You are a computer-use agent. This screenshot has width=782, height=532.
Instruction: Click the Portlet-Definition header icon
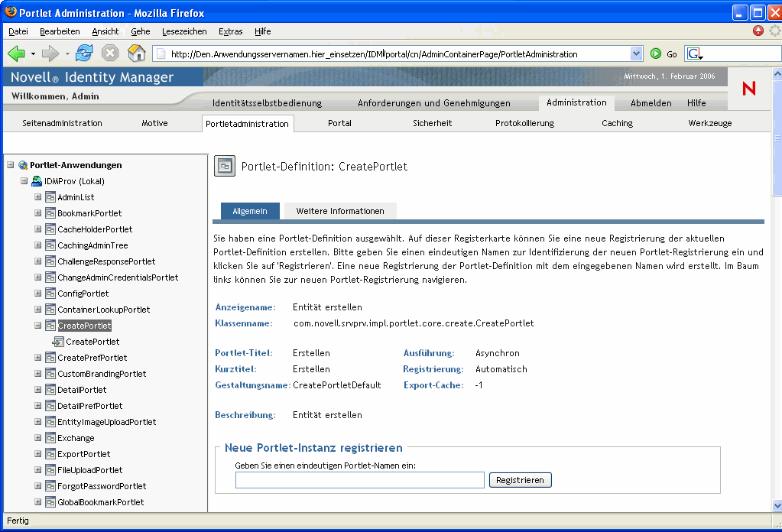[225, 166]
